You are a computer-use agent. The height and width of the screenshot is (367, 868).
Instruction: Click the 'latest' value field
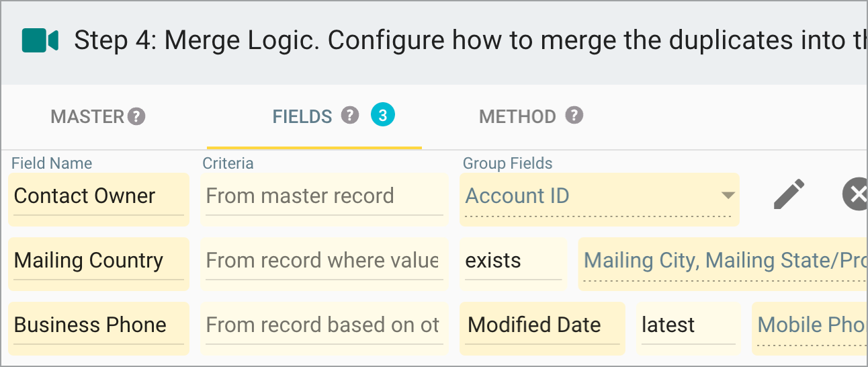(x=689, y=329)
